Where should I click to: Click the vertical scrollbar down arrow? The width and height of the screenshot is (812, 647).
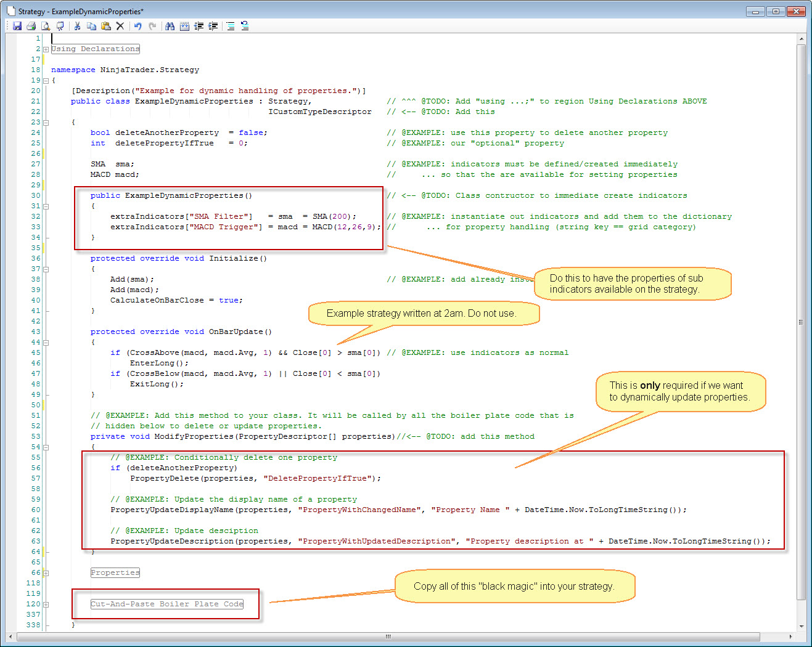coord(801,626)
